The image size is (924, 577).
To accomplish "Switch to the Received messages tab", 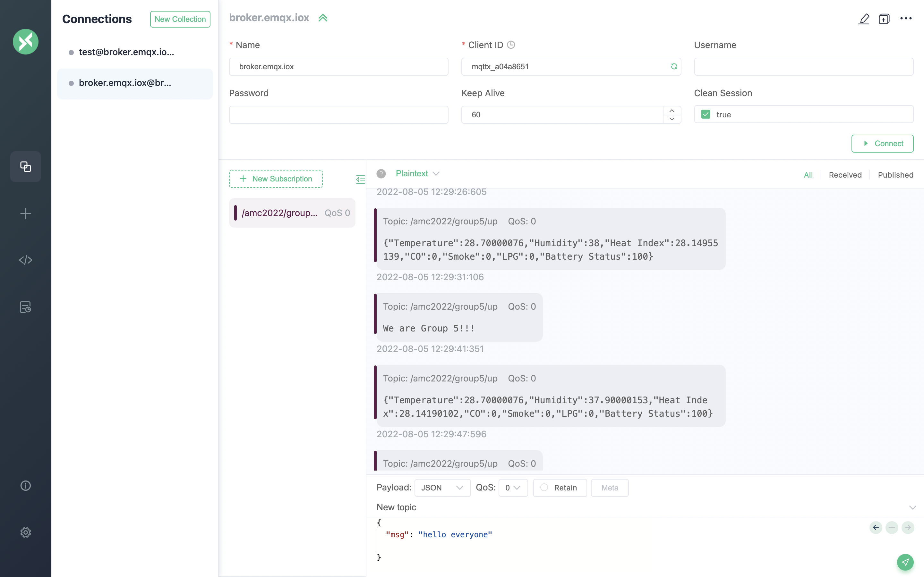I will [845, 175].
